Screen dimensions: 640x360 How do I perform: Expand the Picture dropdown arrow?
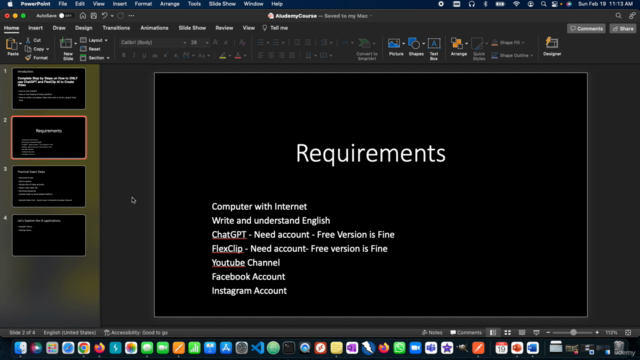coord(403,43)
